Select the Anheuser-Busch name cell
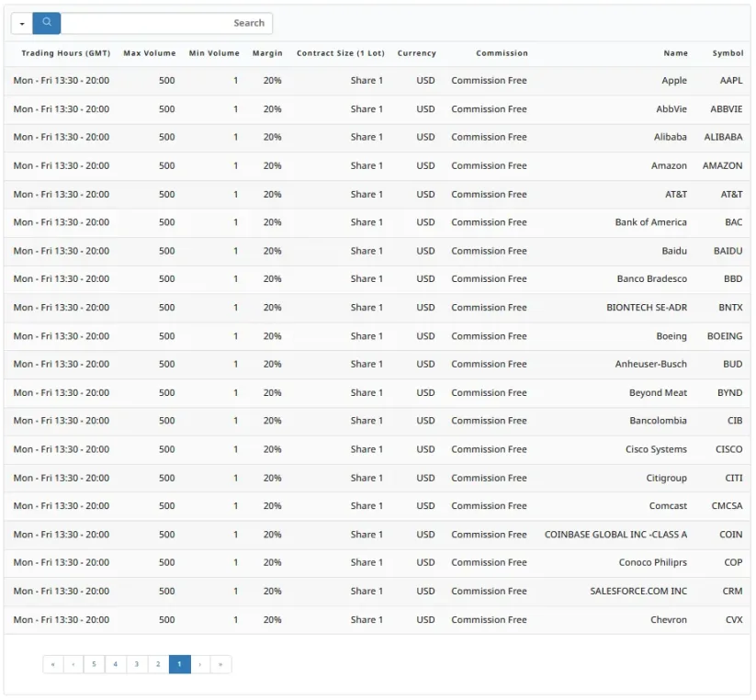The image size is (756, 700). click(x=651, y=364)
